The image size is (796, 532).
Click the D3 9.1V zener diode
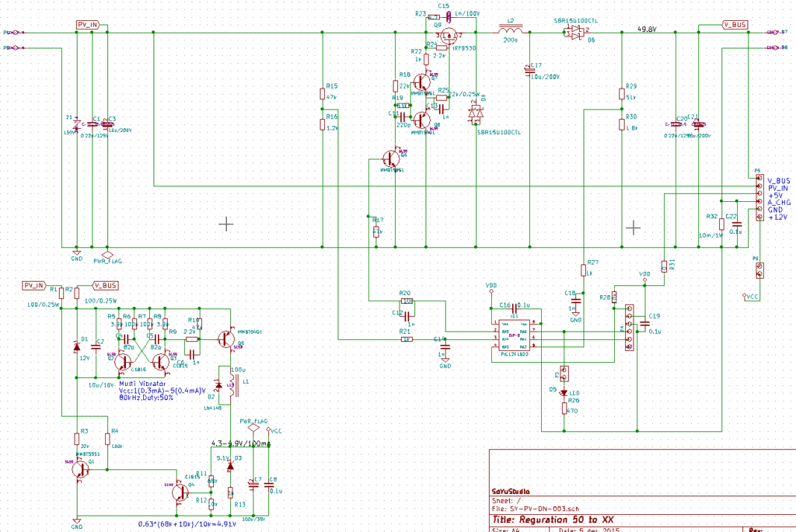point(229,464)
